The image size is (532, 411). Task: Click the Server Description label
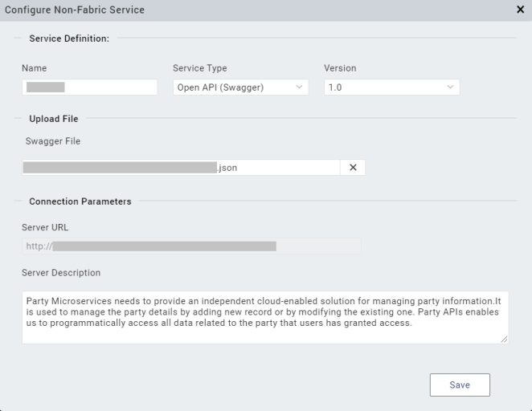point(61,273)
